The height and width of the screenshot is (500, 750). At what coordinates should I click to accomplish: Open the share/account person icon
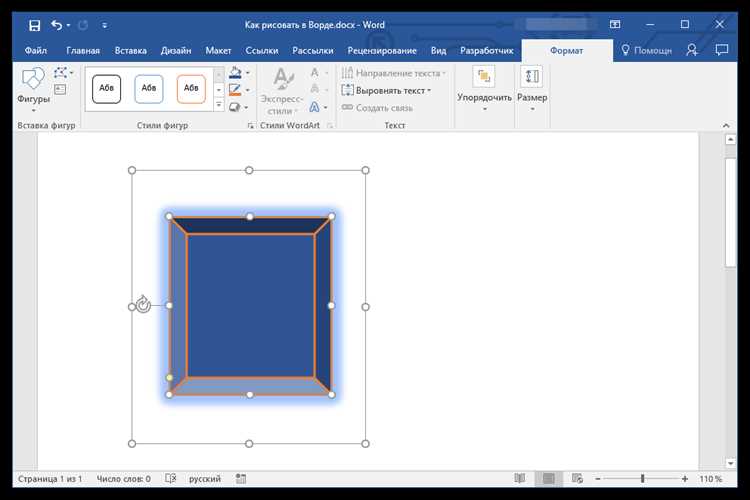[692, 50]
